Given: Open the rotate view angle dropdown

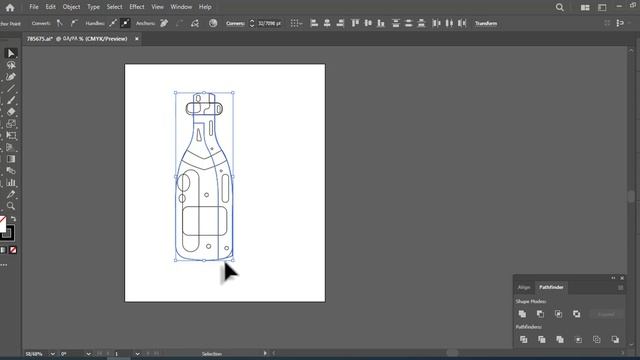Looking at the screenshot, I should [x=88, y=354].
